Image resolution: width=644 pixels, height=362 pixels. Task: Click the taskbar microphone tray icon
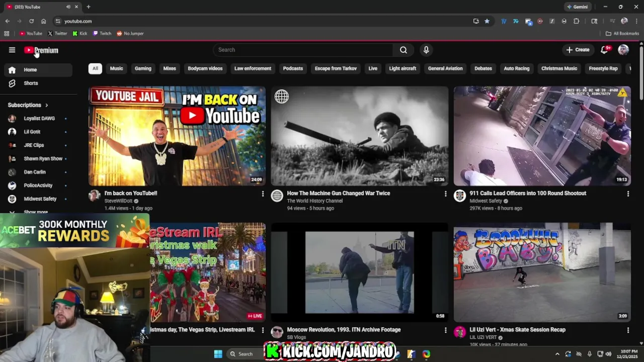pyautogui.click(x=589, y=354)
